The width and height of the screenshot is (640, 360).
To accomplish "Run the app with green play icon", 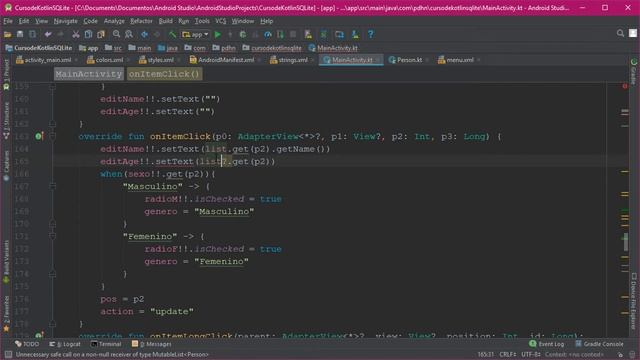I will pyautogui.click(x=218, y=35).
